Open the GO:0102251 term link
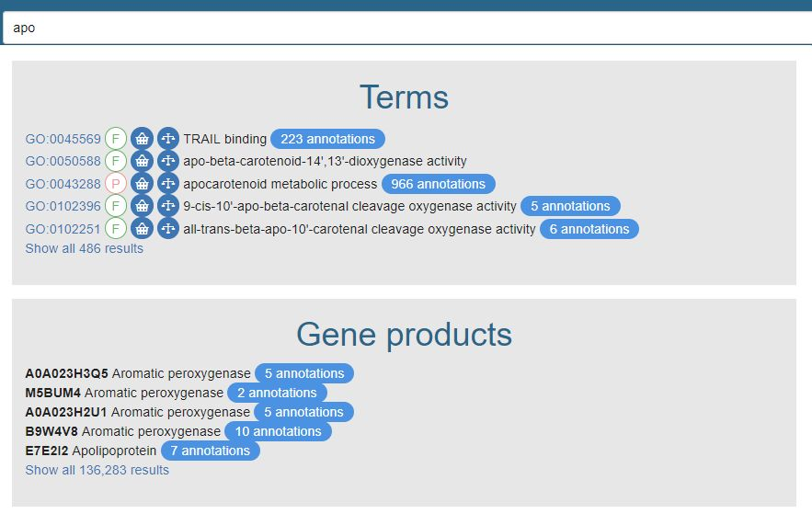 pos(63,229)
